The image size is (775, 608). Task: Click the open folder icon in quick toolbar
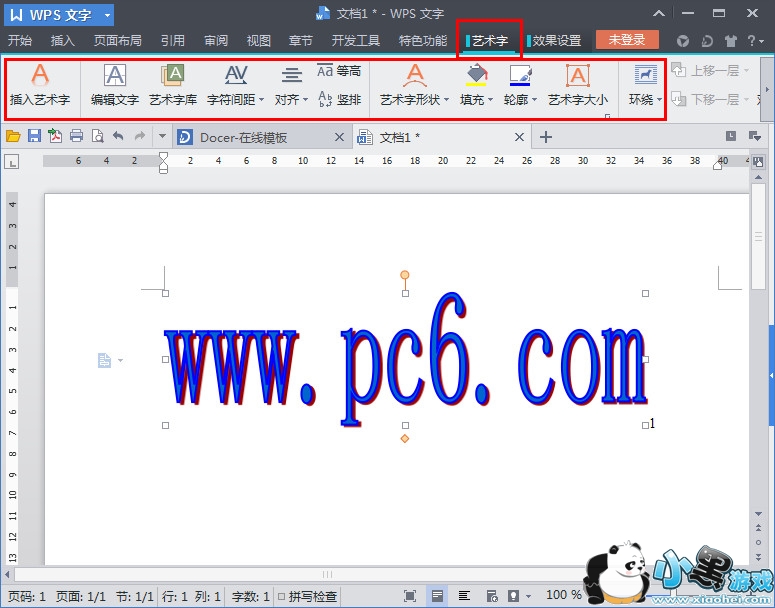pos(13,136)
